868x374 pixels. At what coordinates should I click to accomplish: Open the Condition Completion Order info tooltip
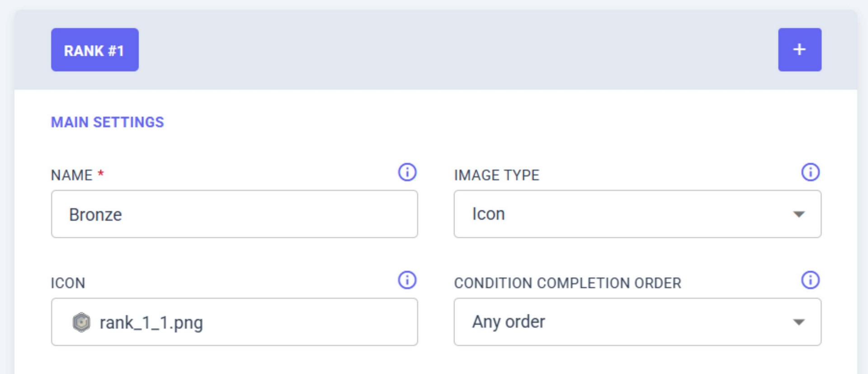(810, 280)
